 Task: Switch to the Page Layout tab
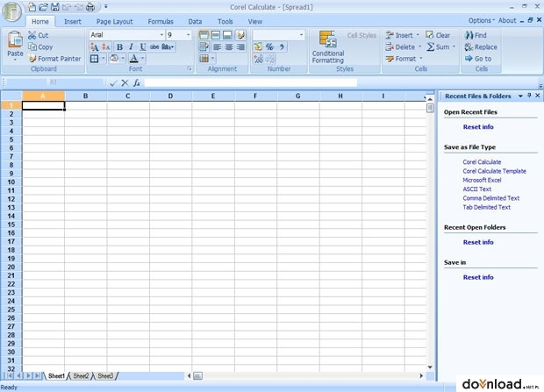point(114,22)
